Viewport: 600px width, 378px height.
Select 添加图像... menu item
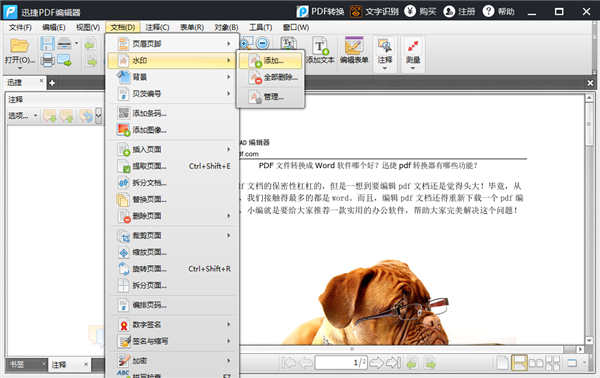pyautogui.click(x=171, y=130)
